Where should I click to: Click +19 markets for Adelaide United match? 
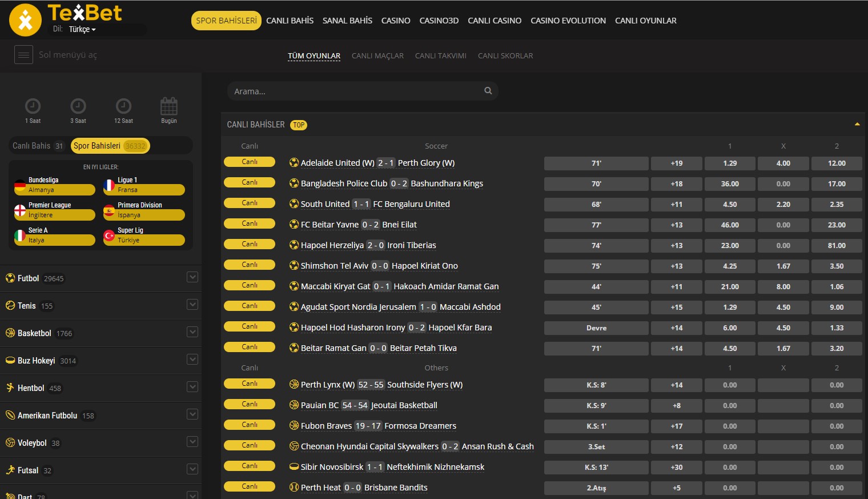coord(677,163)
